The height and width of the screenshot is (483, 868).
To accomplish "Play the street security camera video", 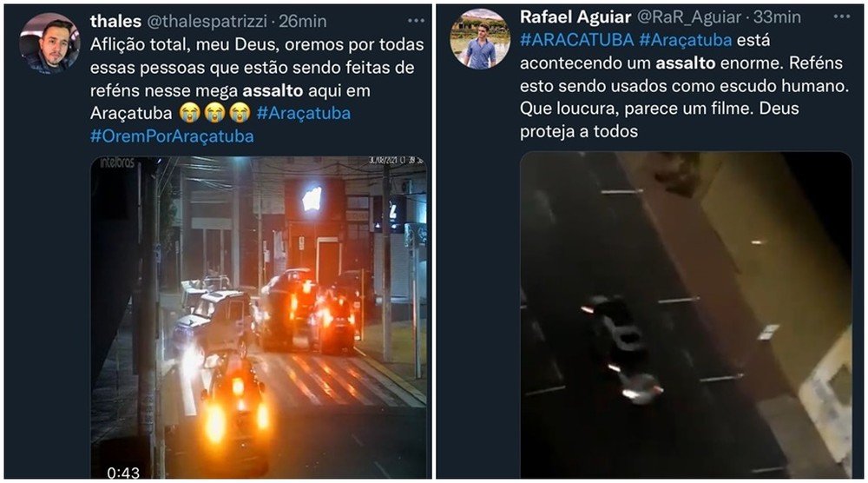I will pyautogui.click(x=259, y=317).
